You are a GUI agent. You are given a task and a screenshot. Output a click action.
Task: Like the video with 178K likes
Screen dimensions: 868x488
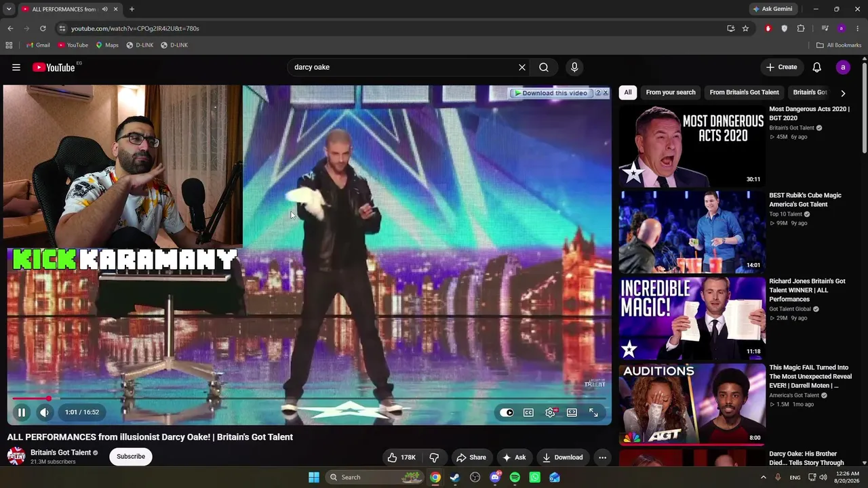[401, 457]
